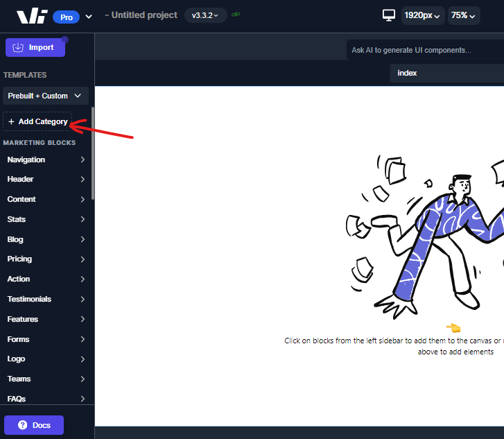Click the pointing hand emoji on canvas

[x=453, y=328]
